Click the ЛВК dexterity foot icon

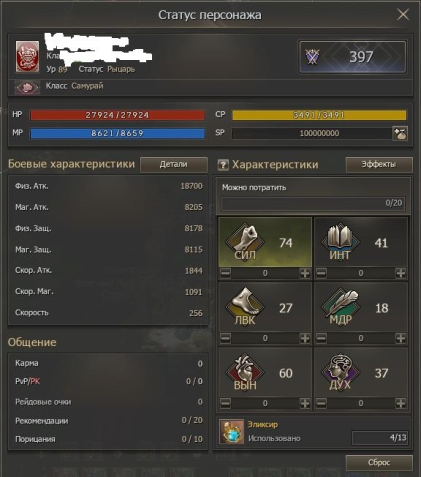(x=245, y=307)
